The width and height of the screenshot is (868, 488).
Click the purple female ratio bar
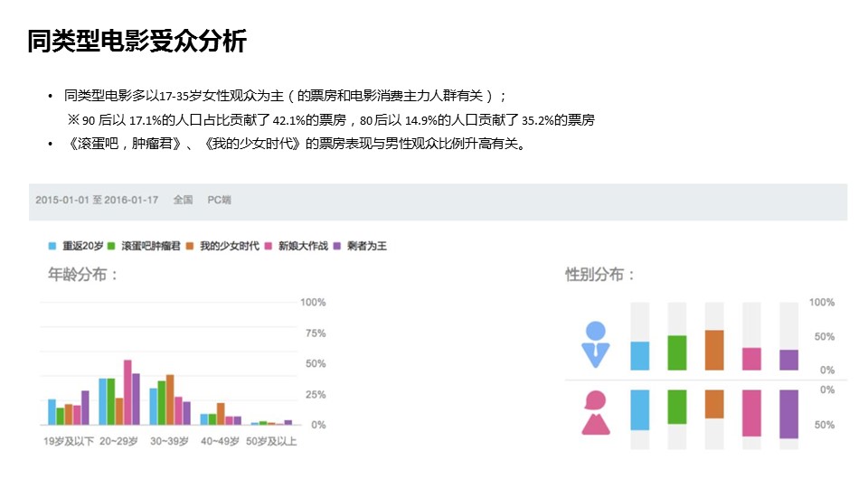coord(788,415)
